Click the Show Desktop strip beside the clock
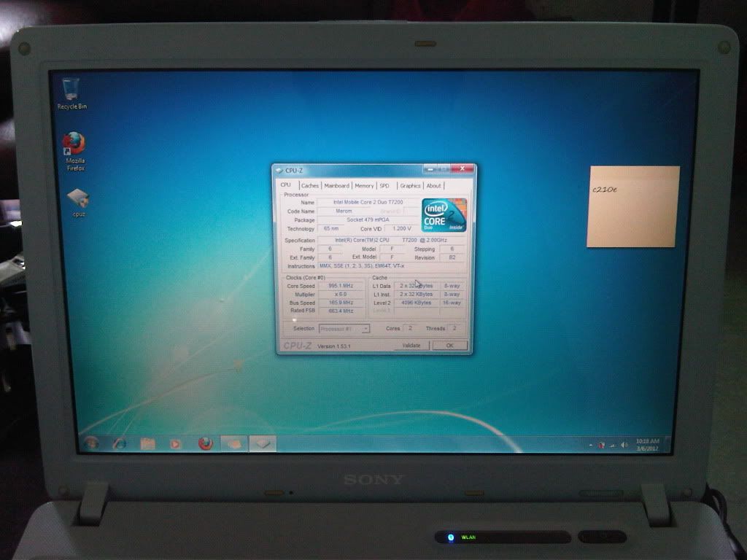This screenshot has width=747, height=560. tap(668, 444)
